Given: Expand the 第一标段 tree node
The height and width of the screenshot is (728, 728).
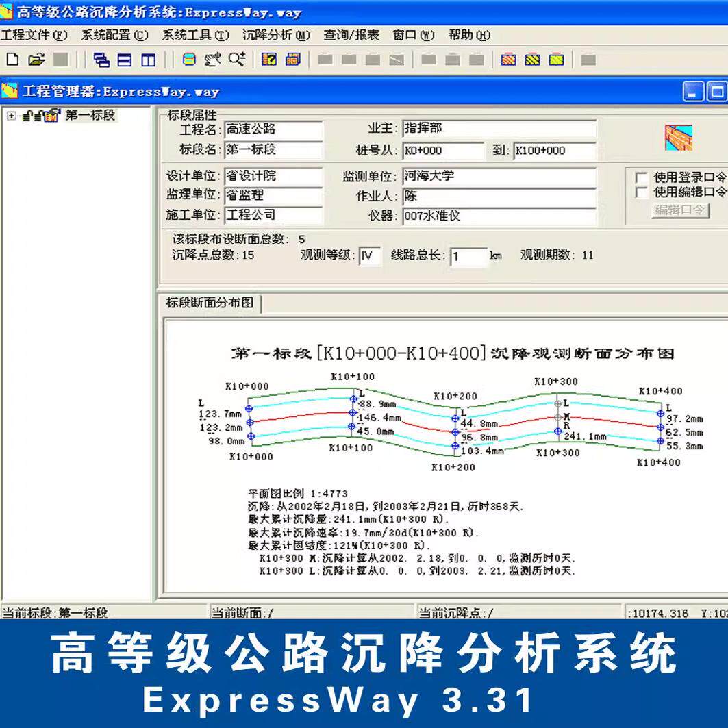Looking at the screenshot, I should (11, 116).
